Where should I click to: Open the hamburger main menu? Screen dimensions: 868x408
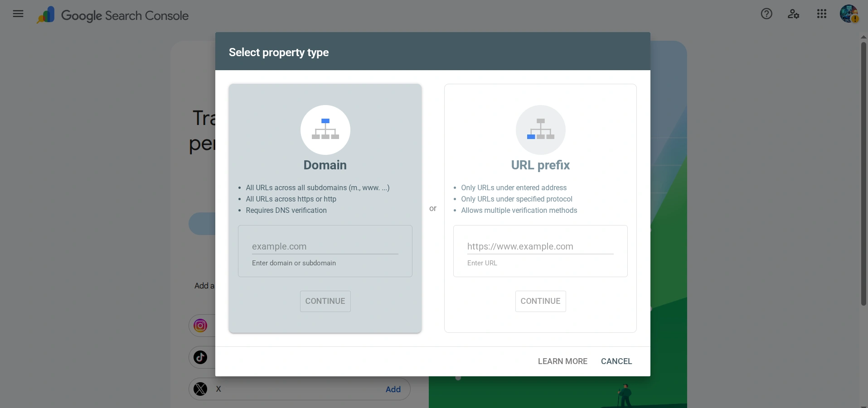pyautogui.click(x=18, y=14)
